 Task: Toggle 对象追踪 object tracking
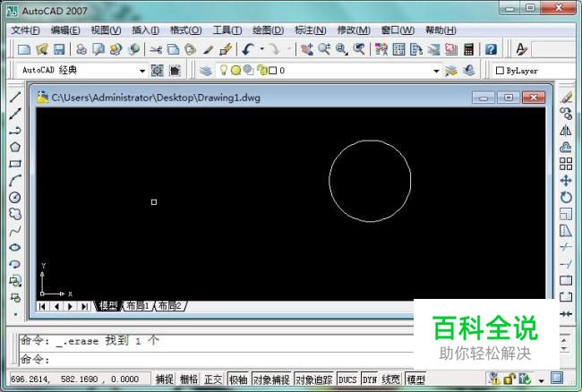pyautogui.click(x=314, y=379)
